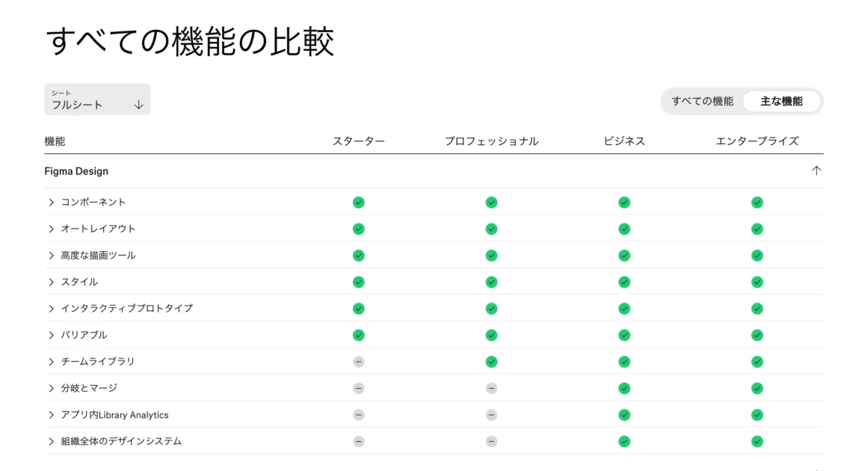868x471 pixels.
Task: Click the スターター checkmark for コンポーネント
Action: tap(359, 202)
